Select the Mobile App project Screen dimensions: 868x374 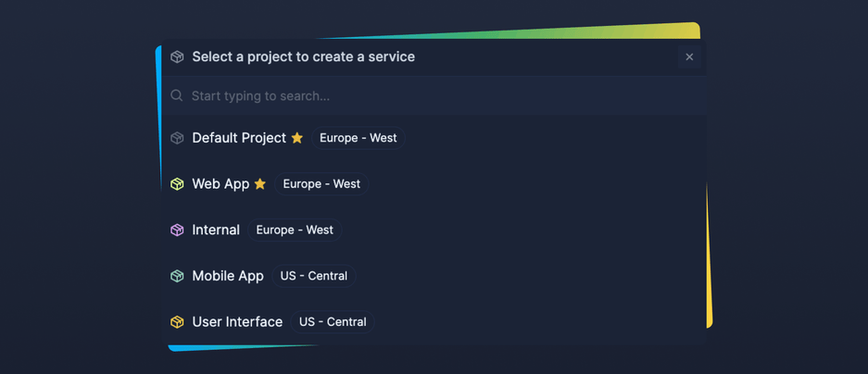[x=434, y=276]
